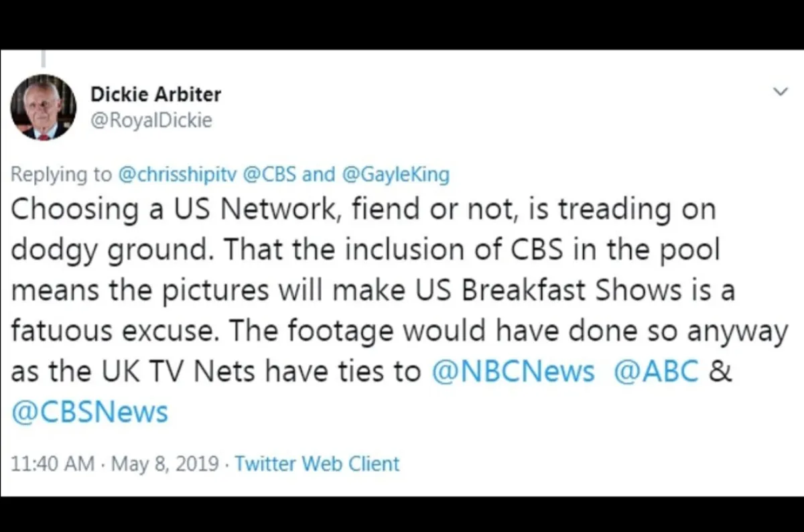Open the tweet options chevron menu
The image size is (804, 532).
tap(780, 91)
